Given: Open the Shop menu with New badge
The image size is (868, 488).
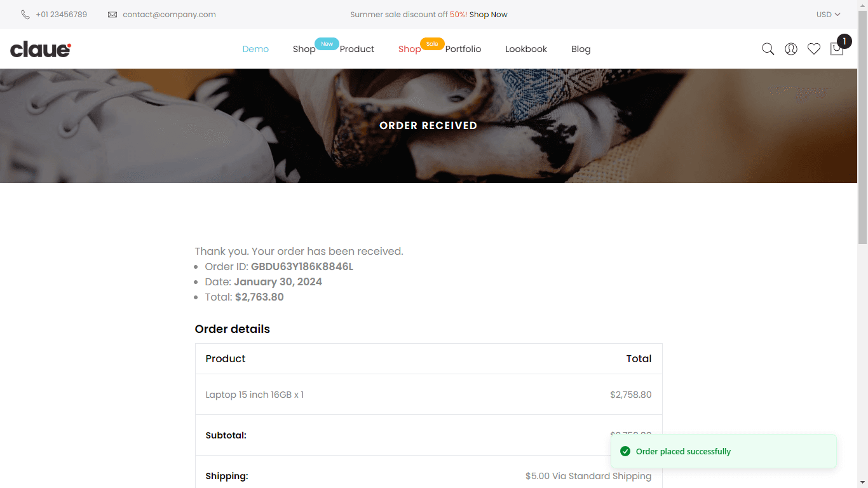Looking at the screenshot, I should point(304,49).
